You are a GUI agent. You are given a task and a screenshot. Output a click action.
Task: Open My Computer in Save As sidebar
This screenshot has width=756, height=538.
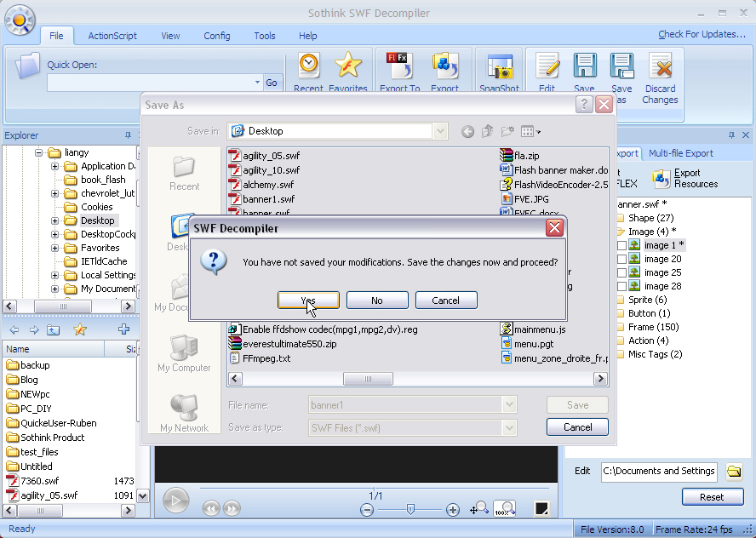point(184,354)
